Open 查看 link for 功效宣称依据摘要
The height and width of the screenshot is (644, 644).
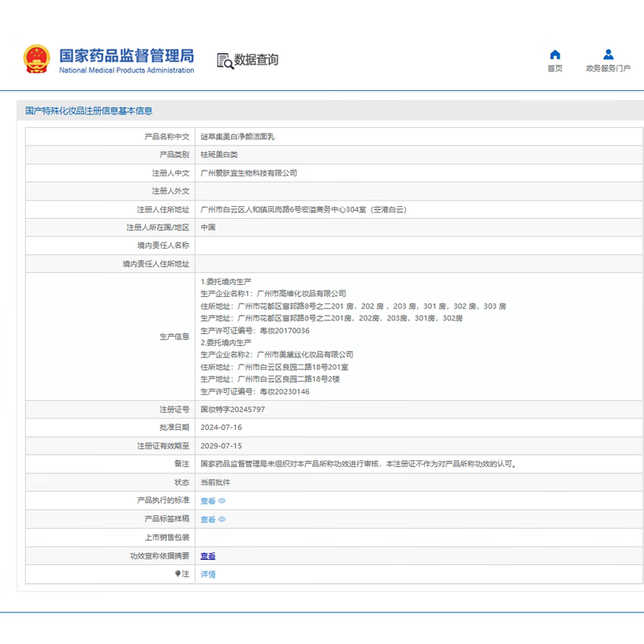coord(207,556)
